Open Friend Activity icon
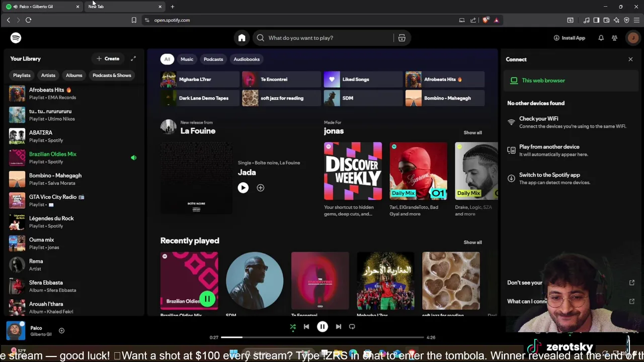Screen dimensions: 644x362 point(614,38)
